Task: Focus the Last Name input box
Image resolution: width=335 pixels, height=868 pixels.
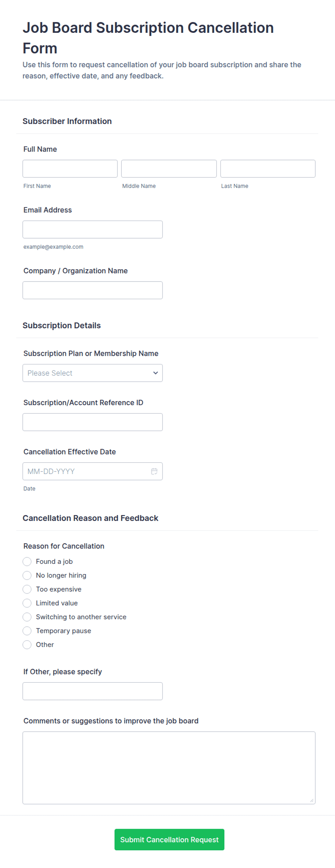Action: click(x=268, y=169)
